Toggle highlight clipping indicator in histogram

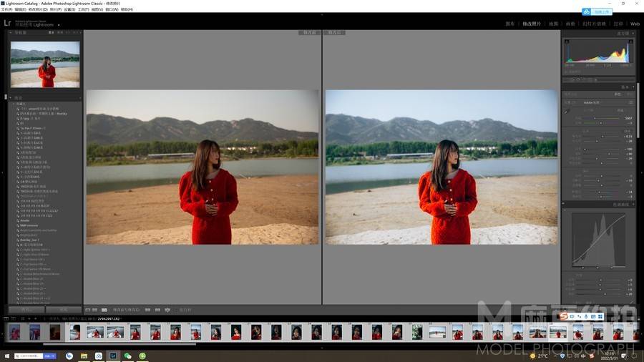point(631,41)
